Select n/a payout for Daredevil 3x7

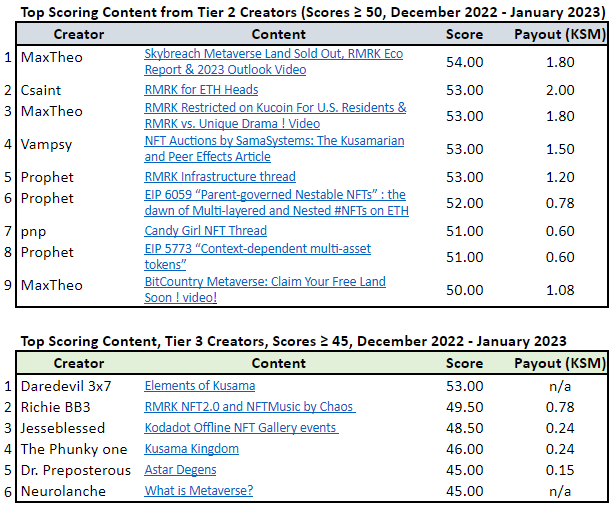(560, 386)
